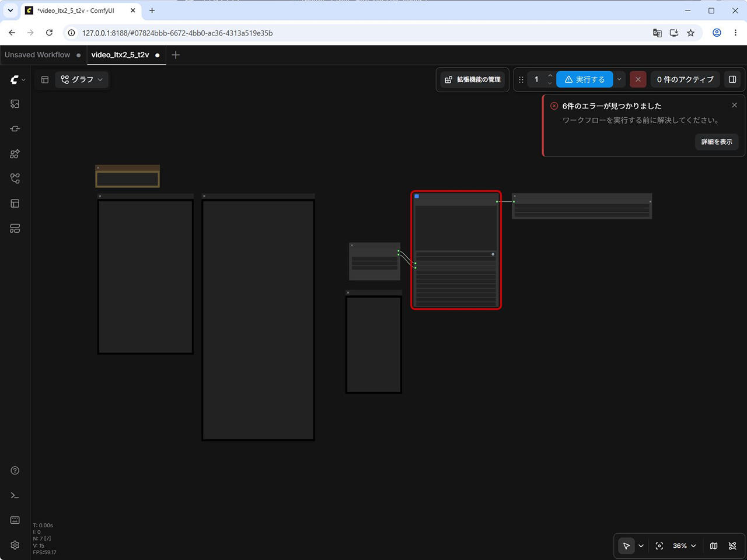Click the red cancel execution button
Image resolution: width=747 pixels, height=560 pixels.
tap(638, 80)
